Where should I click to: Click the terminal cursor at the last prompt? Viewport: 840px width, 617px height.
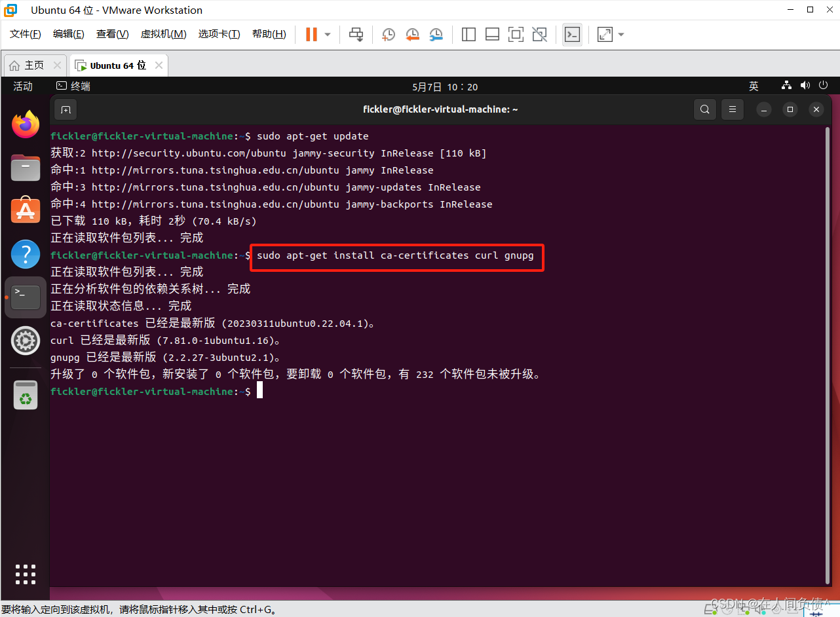click(259, 391)
